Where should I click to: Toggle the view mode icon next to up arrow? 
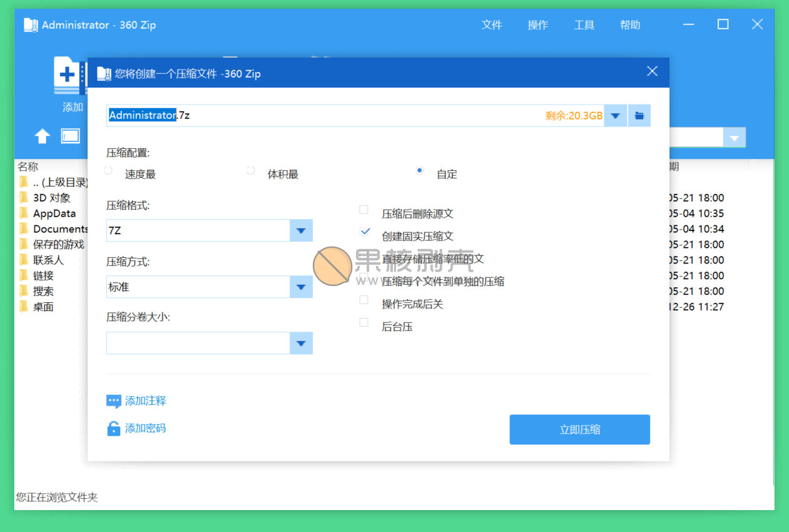(x=70, y=136)
